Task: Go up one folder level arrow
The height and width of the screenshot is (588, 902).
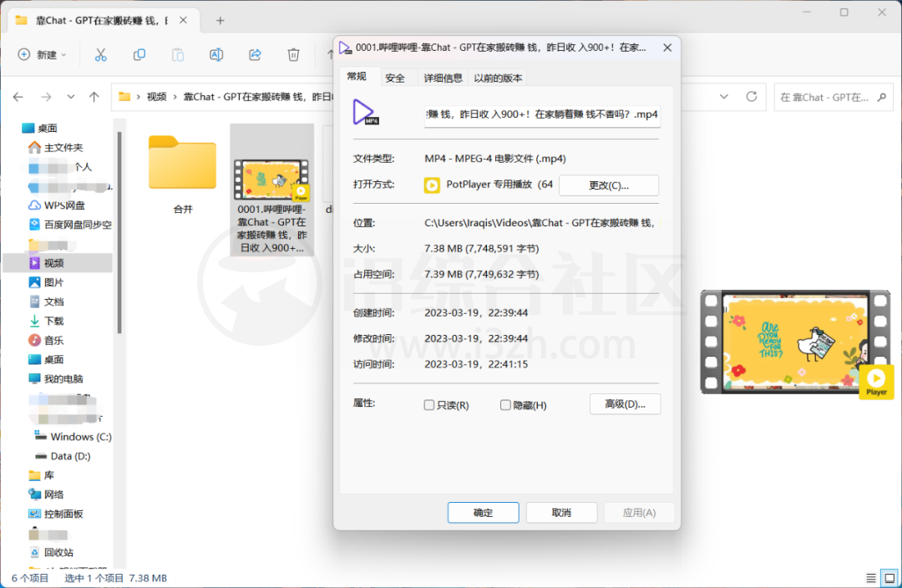Action: (x=94, y=97)
